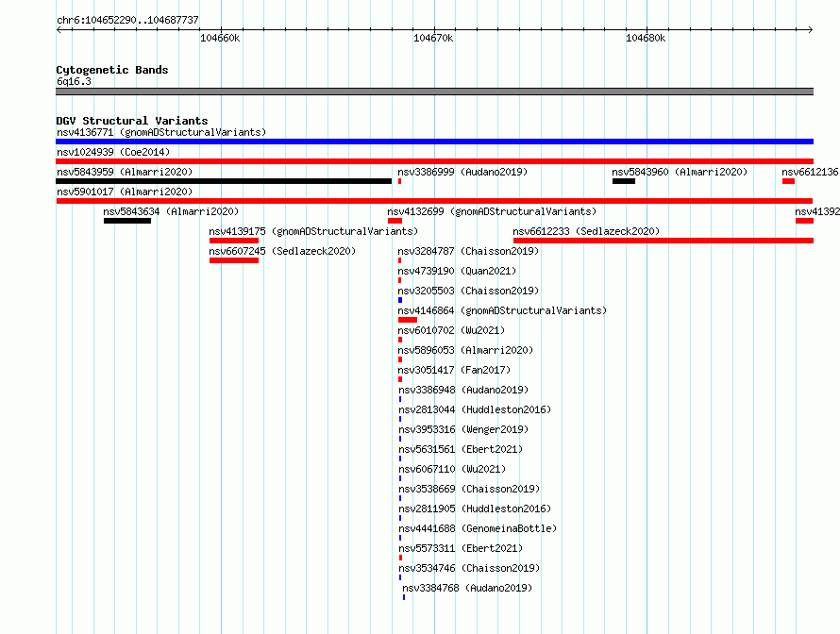Viewport: 840px width, 634px height.
Task: Open the nsv5901017 (Almarri2020) variant label
Action: click(125, 192)
